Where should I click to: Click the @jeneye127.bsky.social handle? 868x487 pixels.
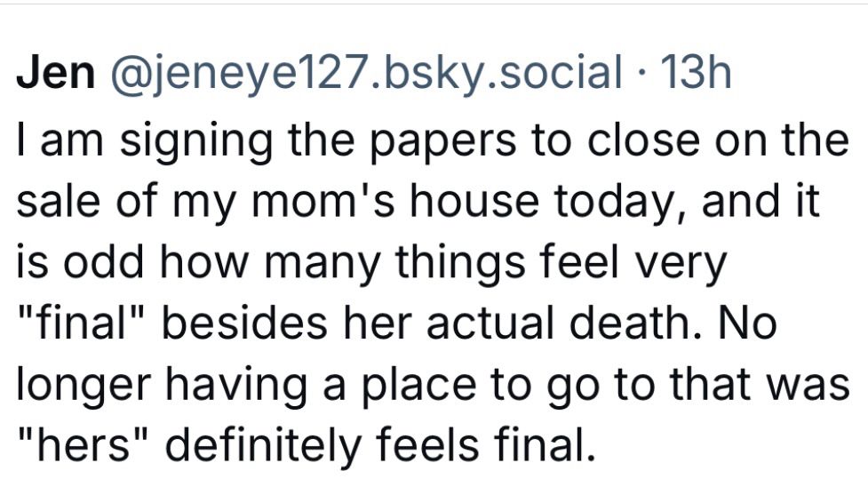(x=366, y=73)
